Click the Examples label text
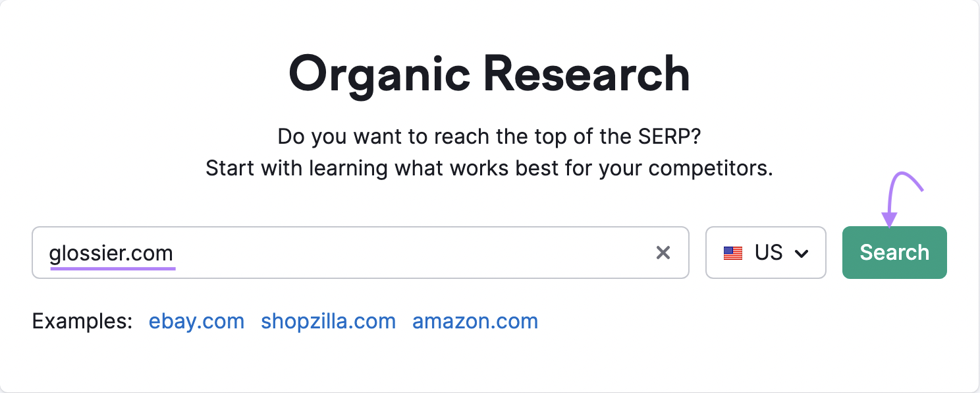The width and height of the screenshot is (980, 393). pos(81,321)
